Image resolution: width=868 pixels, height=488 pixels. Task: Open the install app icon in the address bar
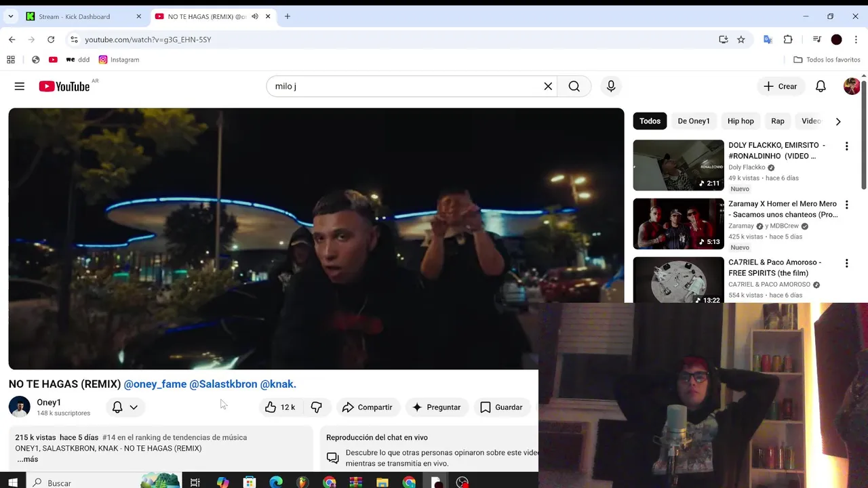pyautogui.click(x=724, y=39)
